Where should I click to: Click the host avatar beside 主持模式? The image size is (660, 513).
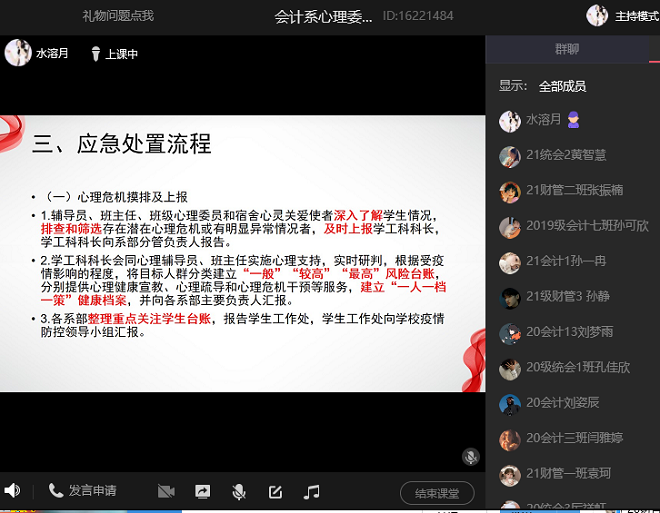point(597,16)
